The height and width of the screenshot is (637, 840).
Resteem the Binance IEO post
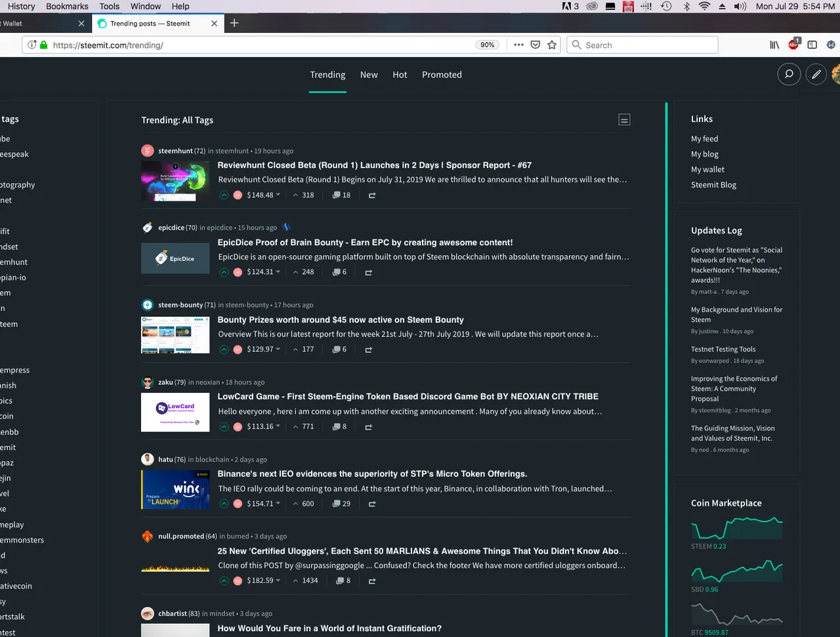(x=372, y=504)
